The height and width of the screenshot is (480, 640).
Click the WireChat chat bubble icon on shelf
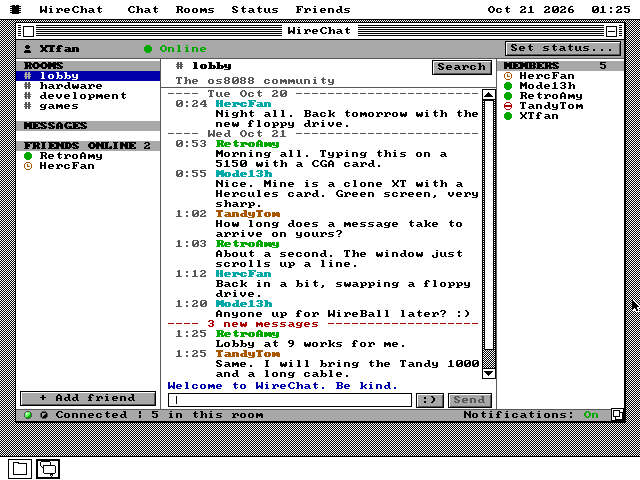click(x=49, y=469)
